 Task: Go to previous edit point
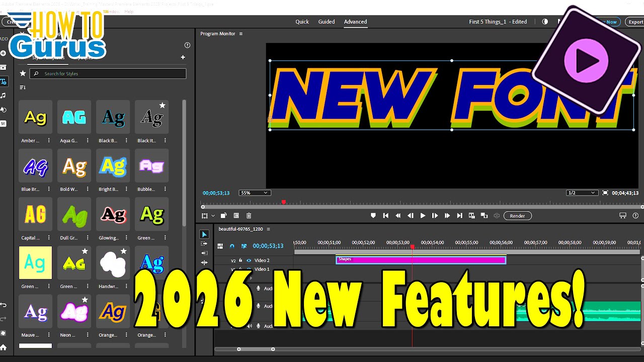[x=386, y=216]
